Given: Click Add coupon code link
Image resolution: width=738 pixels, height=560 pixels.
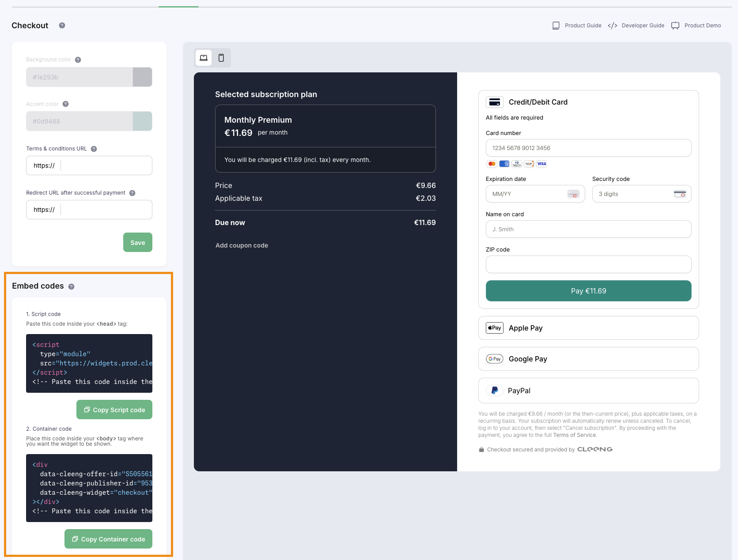Looking at the screenshot, I should (242, 245).
